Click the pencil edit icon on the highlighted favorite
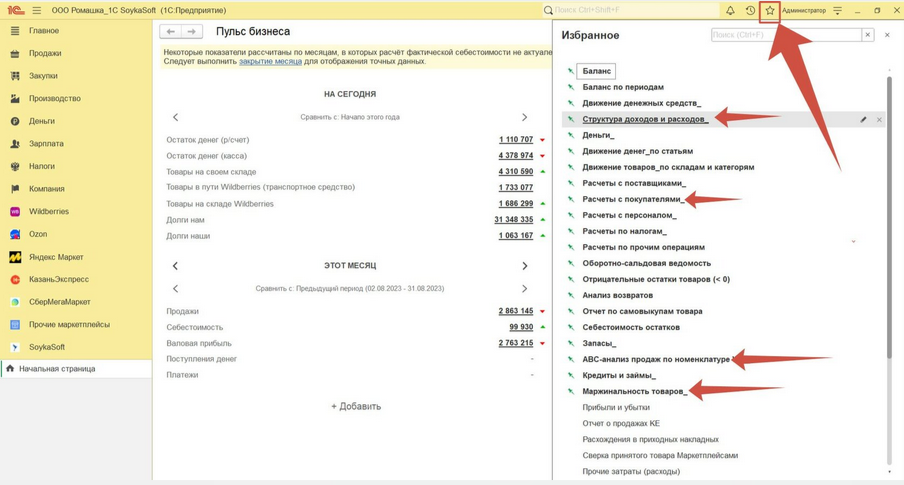904x485 pixels. [x=863, y=120]
